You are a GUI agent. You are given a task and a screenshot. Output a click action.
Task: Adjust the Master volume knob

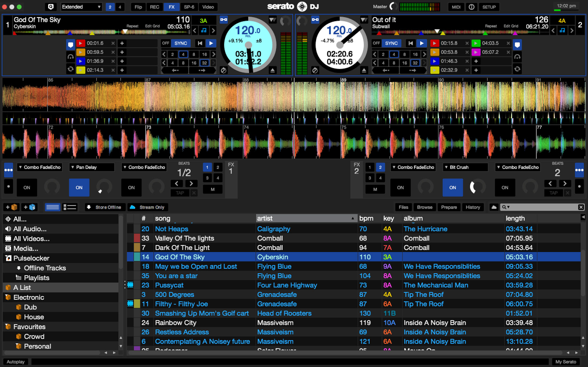[x=393, y=6]
